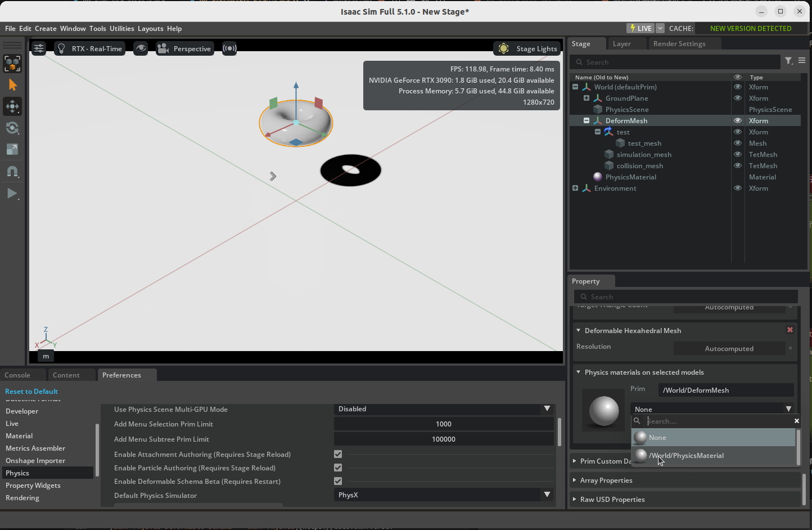This screenshot has width=812, height=530.
Task: Disable Deformable Schema Beta checkbox
Action: point(338,481)
